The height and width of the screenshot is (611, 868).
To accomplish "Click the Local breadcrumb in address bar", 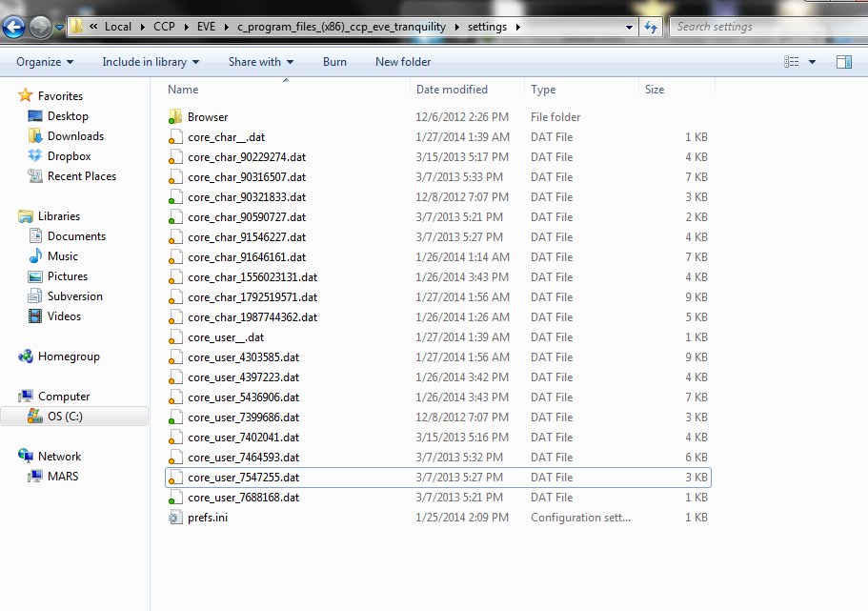I will [118, 27].
